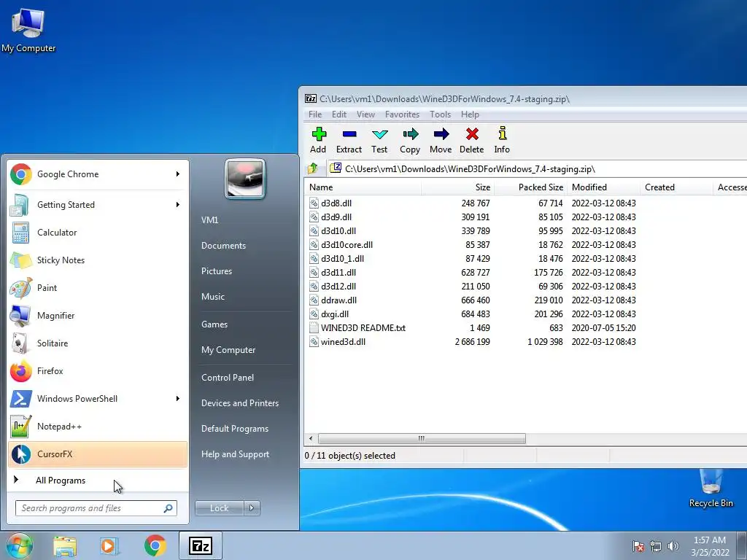The height and width of the screenshot is (560, 747).
Task: Click the d3d8.dll file icon
Action: 314,203
